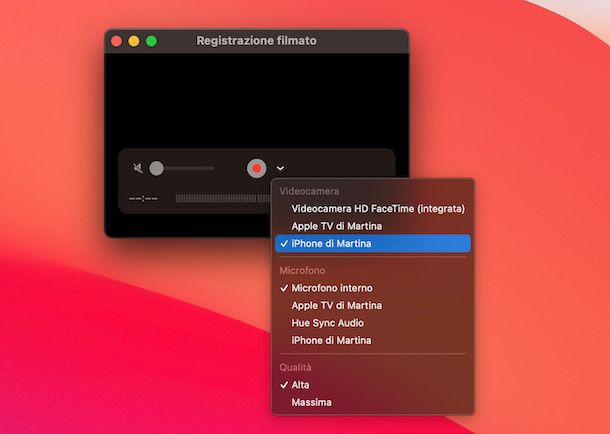Viewport: 610px width, 434px height.
Task: Select Videocamera HD FaceTime (integrata)
Action: (373, 209)
